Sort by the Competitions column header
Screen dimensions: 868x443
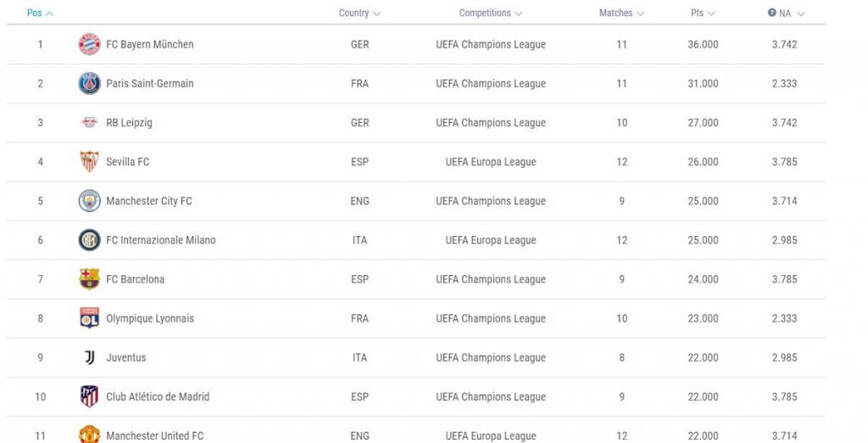click(x=491, y=13)
